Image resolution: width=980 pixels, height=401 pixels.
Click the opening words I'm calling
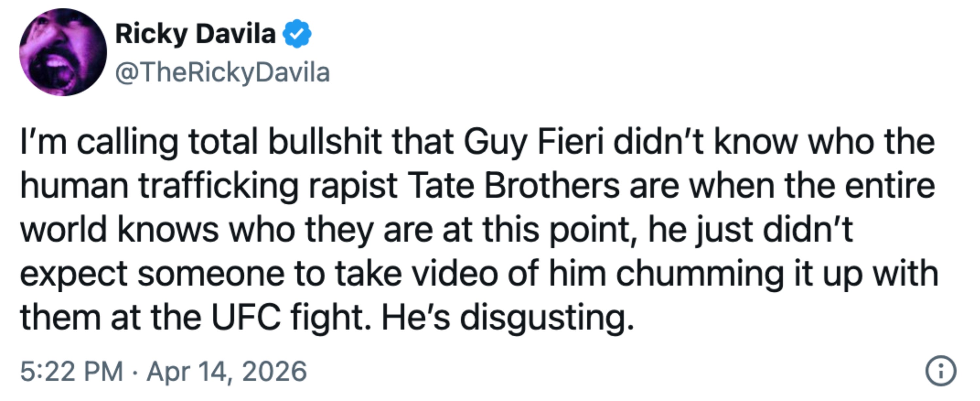coord(99,142)
